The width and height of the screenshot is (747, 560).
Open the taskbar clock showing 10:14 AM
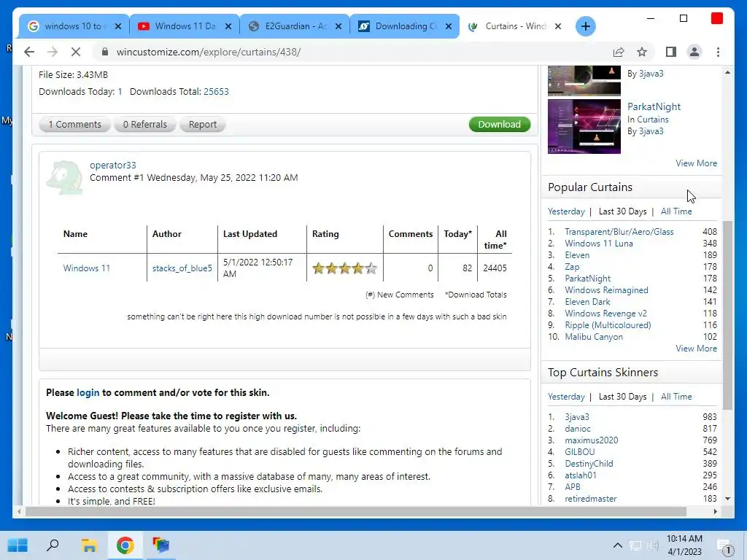684,545
